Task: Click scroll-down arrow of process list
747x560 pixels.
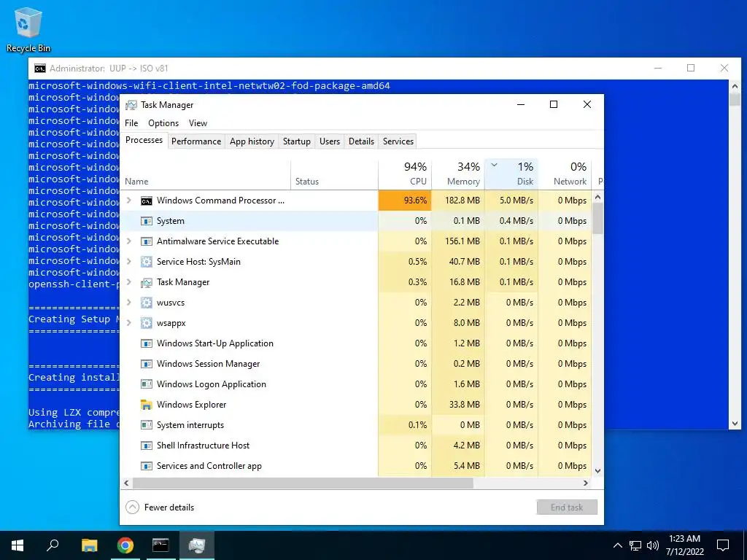Action: coord(598,471)
